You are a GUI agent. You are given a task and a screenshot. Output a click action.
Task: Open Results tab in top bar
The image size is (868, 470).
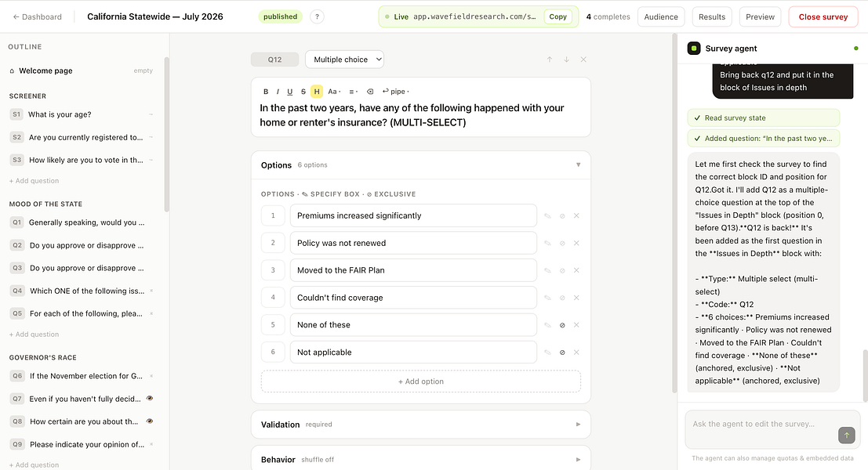712,16
